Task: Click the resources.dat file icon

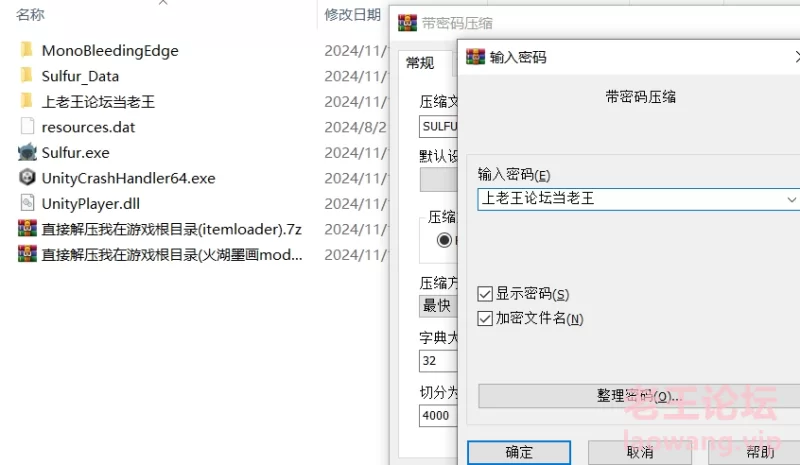Action: click(27, 127)
